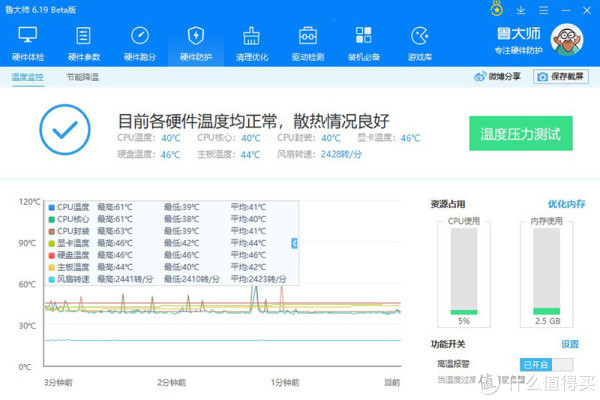The width and height of the screenshot is (600, 400).
Task: Select the 硬件防护 shield icon
Action: click(x=196, y=36)
